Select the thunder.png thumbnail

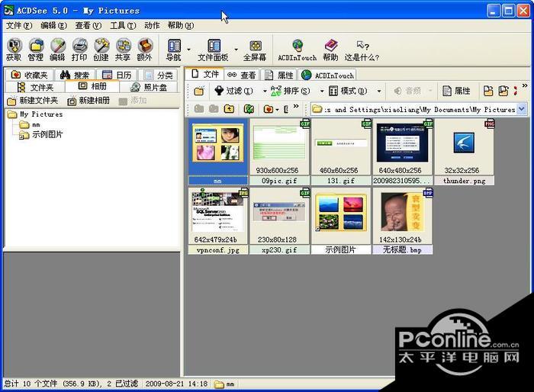[x=464, y=152]
